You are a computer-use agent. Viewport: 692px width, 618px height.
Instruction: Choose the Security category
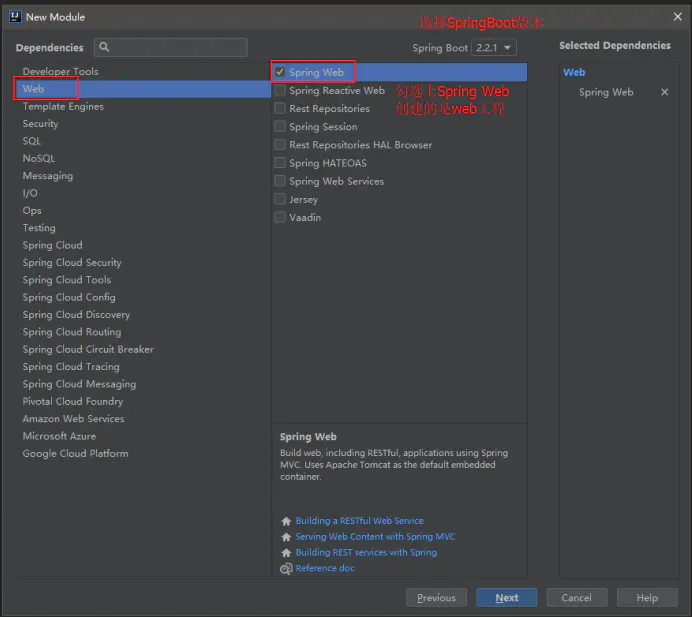pyautogui.click(x=40, y=124)
